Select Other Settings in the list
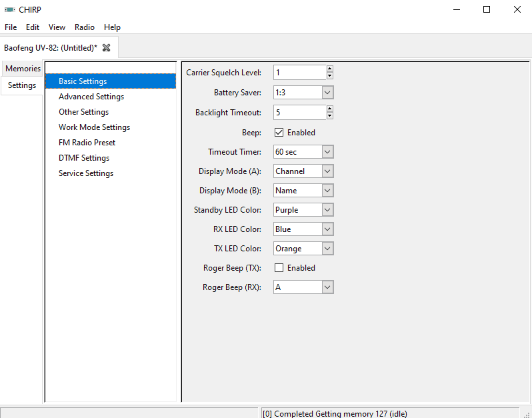 111,112
